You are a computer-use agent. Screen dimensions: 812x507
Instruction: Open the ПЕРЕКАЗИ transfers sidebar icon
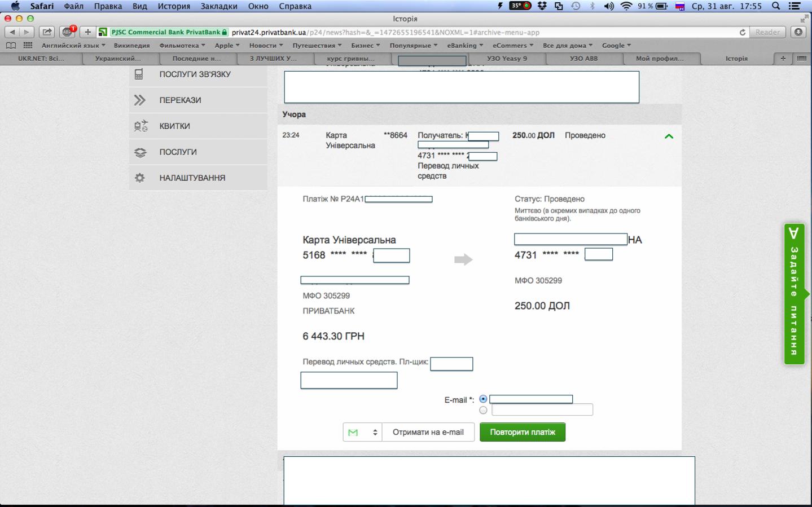point(140,100)
